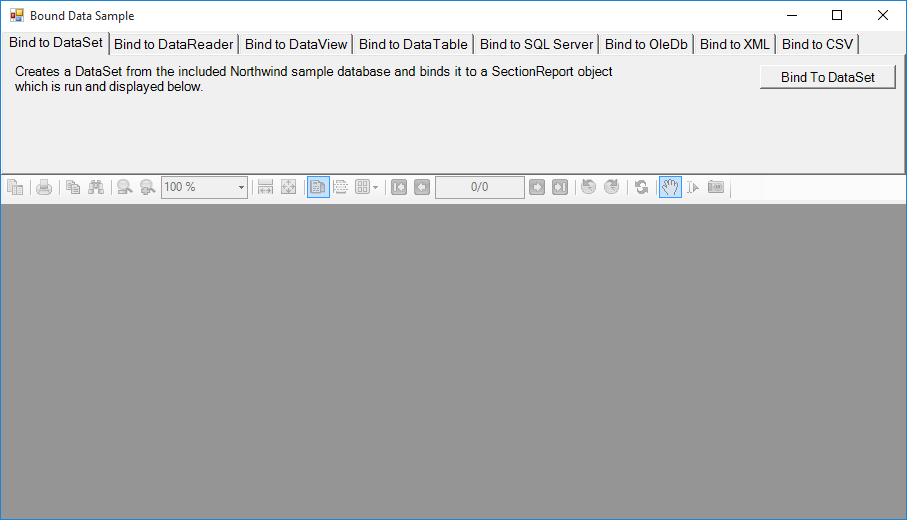Click the Print icon in viewer toolbar
Viewport: 907px width, 523px height.
(44, 187)
